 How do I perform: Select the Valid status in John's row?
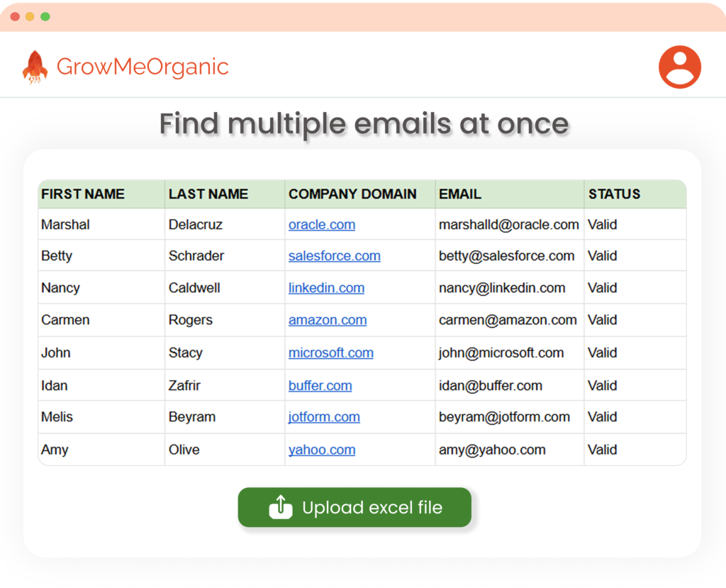click(x=602, y=353)
